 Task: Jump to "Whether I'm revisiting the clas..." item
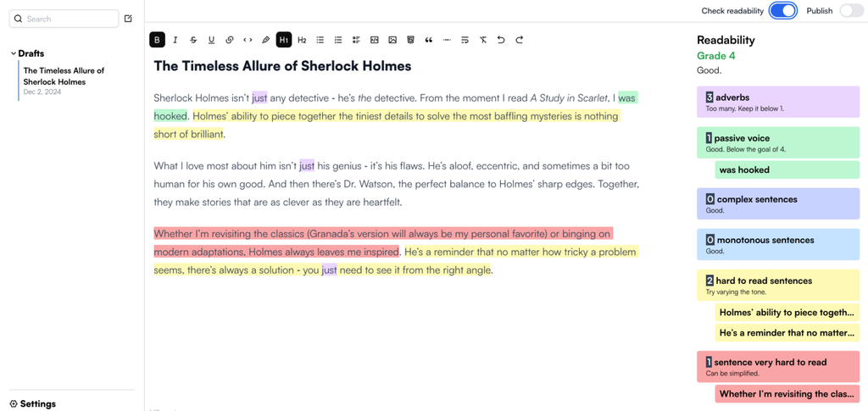[x=787, y=394]
